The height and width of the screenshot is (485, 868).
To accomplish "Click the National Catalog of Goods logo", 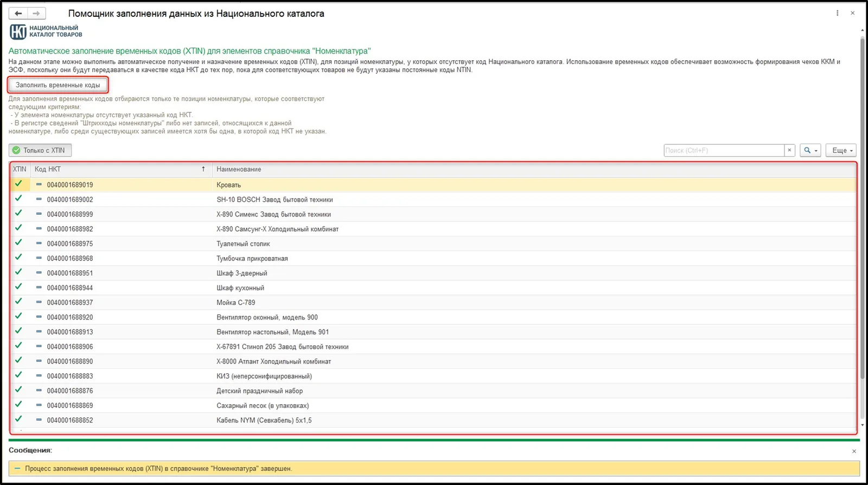I will (46, 31).
